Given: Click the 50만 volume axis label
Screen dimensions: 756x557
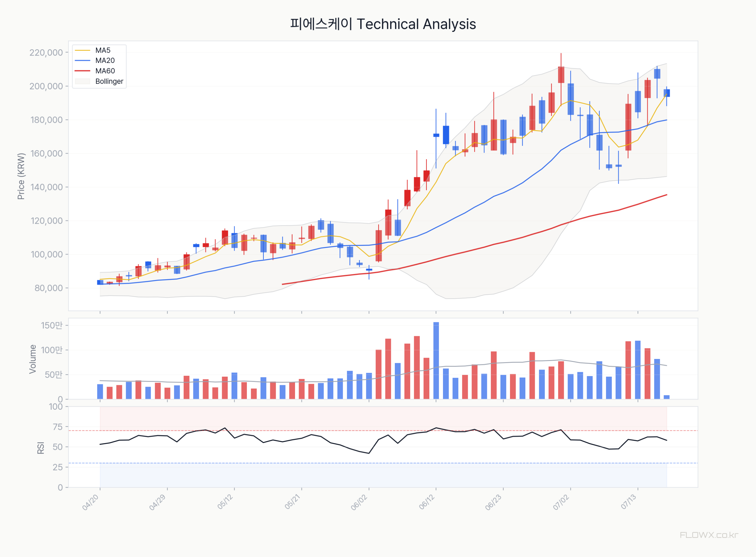Looking at the screenshot, I should point(54,375).
